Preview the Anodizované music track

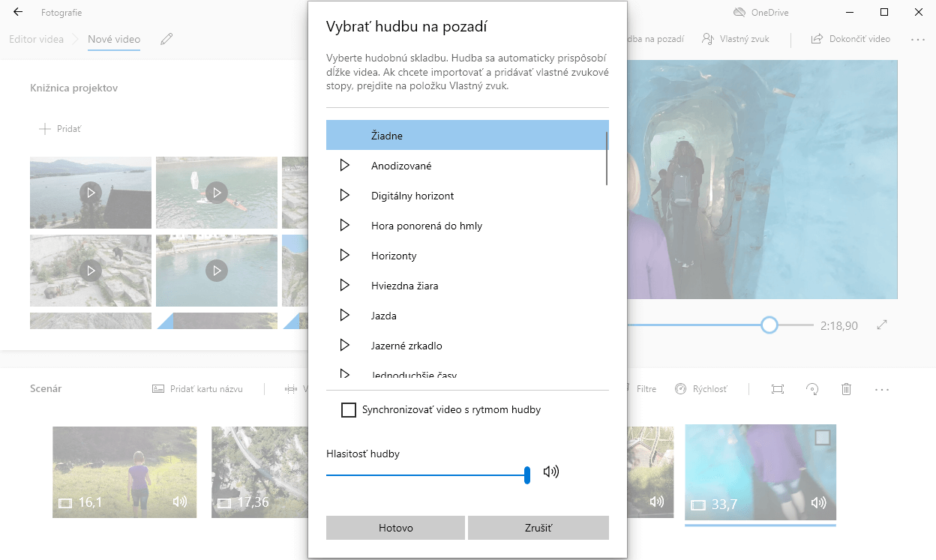coord(345,166)
